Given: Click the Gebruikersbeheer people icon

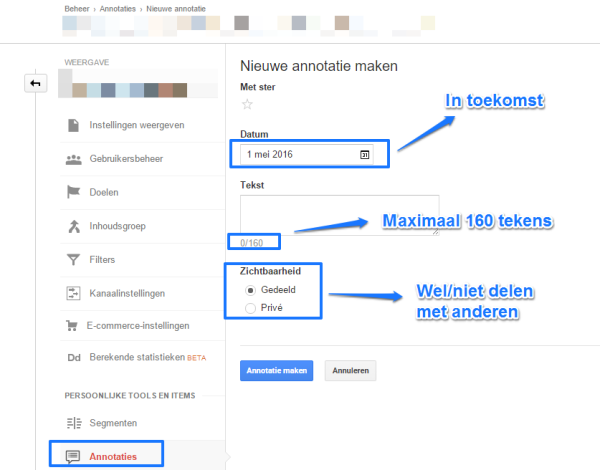Looking at the screenshot, I should click(x=73, y=159).
